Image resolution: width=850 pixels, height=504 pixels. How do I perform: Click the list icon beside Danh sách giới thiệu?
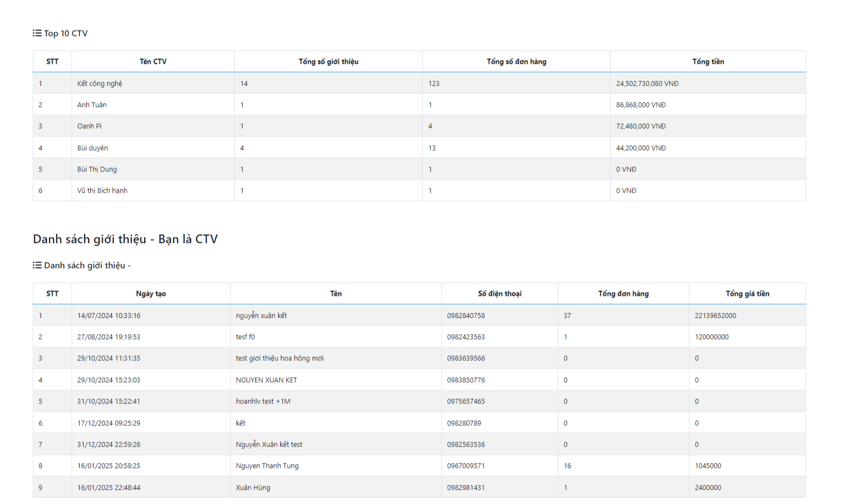[37, 265]
